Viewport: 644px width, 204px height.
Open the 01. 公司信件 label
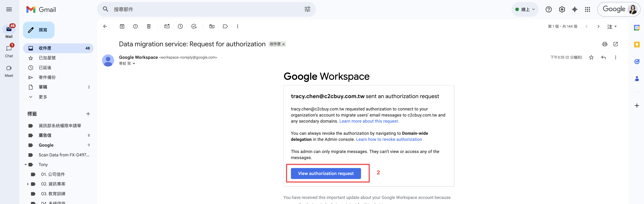click(x=58, y=174)
